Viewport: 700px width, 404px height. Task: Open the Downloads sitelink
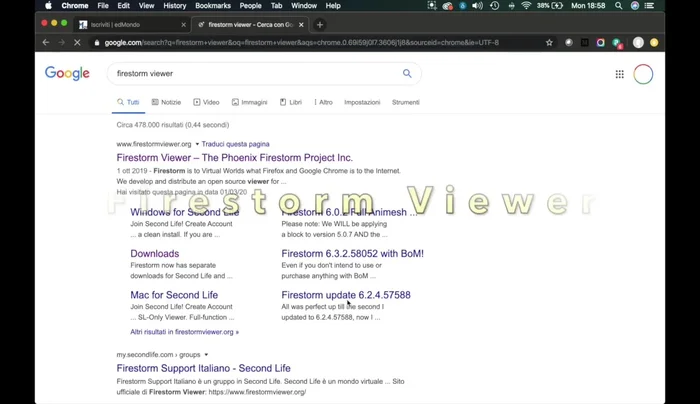point(154,254)
